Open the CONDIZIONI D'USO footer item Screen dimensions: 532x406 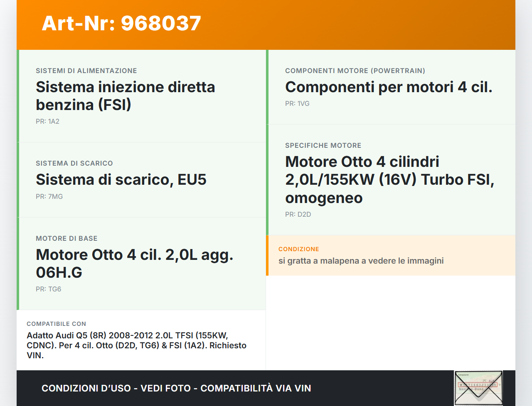pyautogui.click(x=176, y=388)
